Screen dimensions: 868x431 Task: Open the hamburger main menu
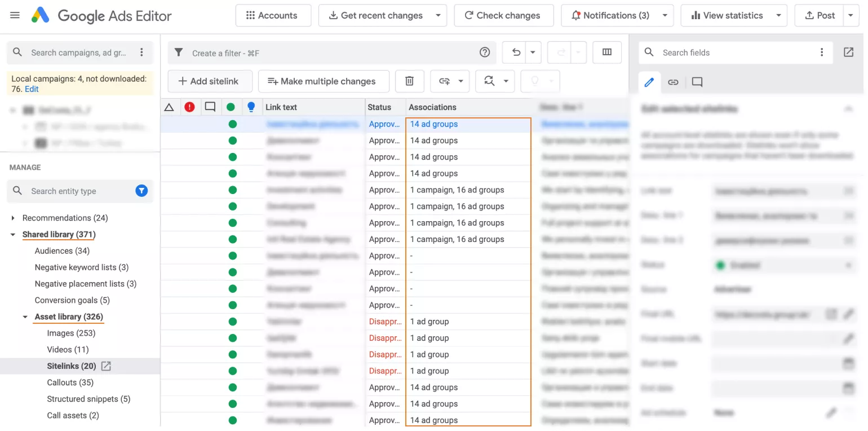15,15
